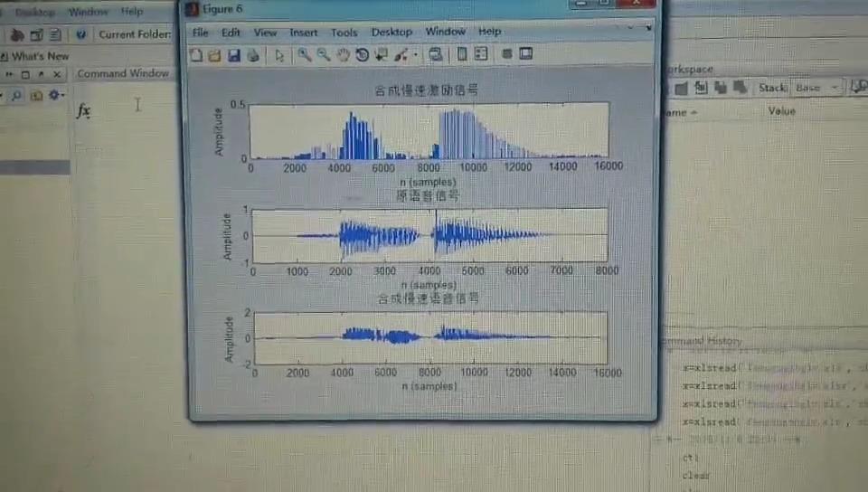Open the Insert menu in Figure 6
Viewport: 868px width, 492px height.
pyautogui.click(x=304, y=33)
